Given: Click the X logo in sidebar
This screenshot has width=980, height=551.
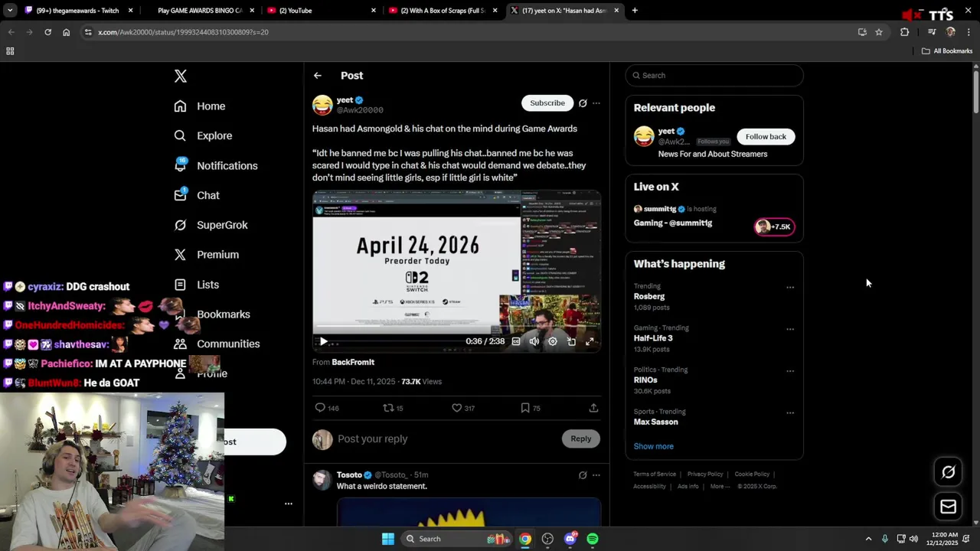Looking at the screenshot, I should [x=181, y=76].
